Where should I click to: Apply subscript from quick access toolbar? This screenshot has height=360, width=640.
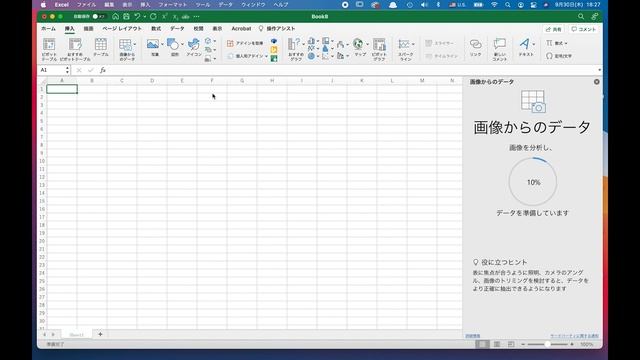click(x=175, y=17)
